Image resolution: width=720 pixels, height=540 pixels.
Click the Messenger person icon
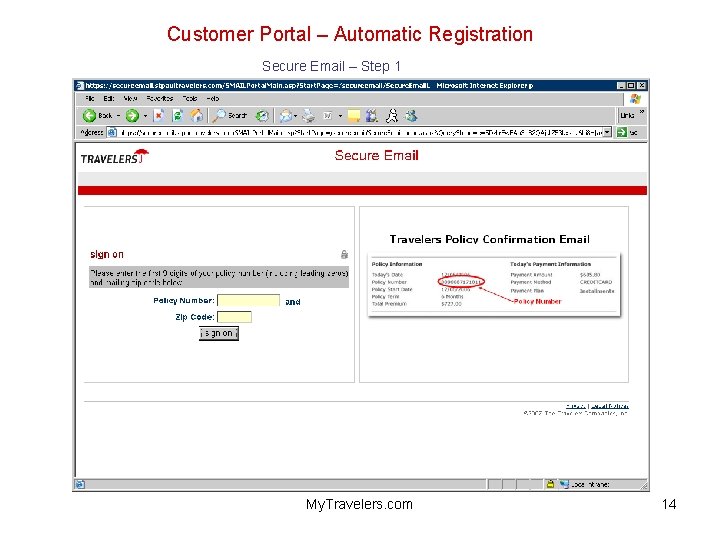[392, 116]
